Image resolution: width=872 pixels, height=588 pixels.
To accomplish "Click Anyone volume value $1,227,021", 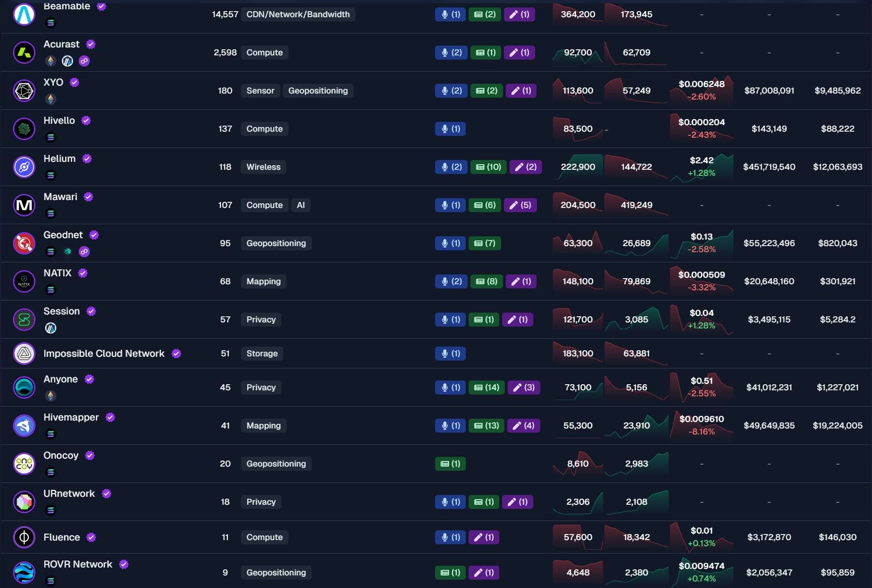I will click(838, 387).
